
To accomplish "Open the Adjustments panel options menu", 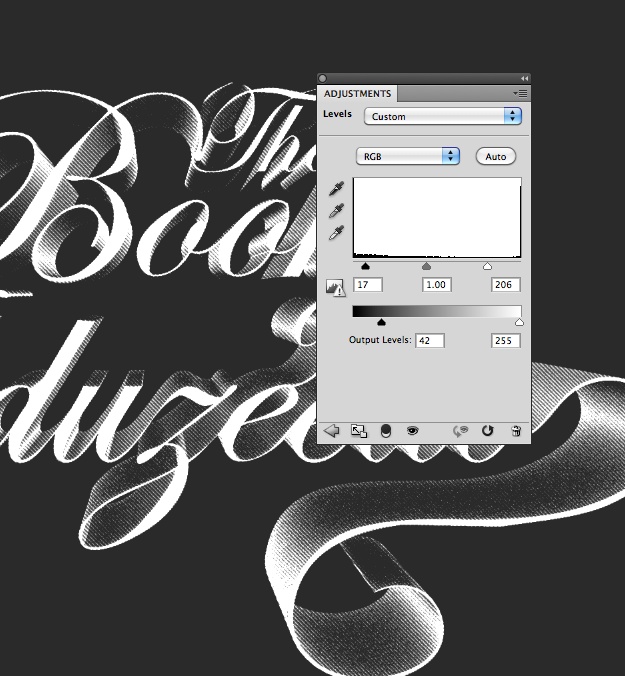I will 520,93.
